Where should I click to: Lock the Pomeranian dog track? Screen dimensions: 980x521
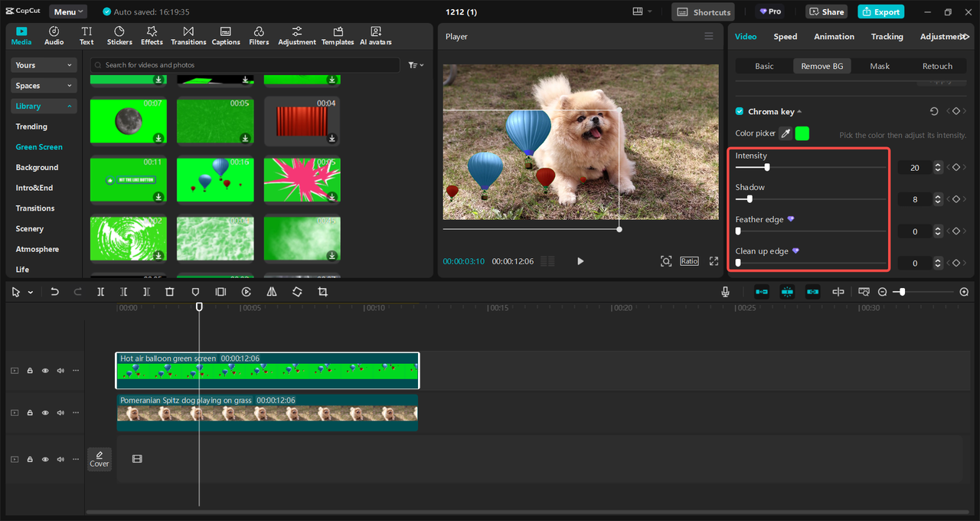tap(30, 413)
